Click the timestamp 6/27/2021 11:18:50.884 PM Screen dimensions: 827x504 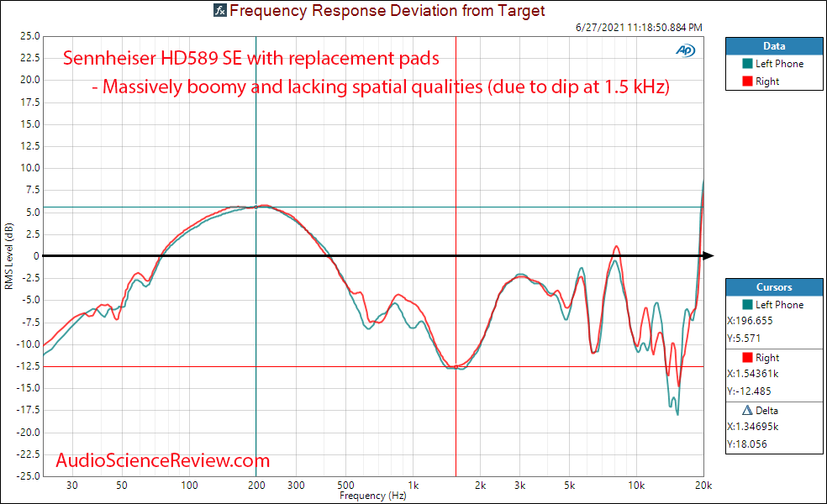639,28
